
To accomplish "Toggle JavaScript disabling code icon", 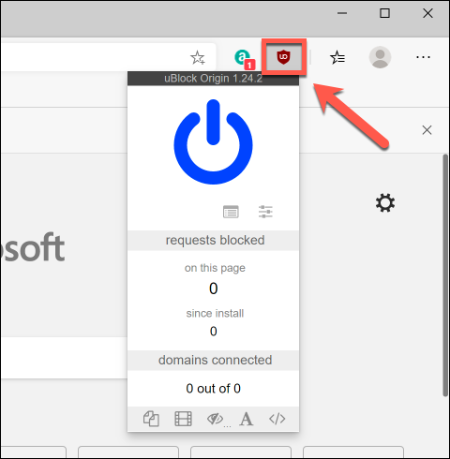I will point(277,419).
